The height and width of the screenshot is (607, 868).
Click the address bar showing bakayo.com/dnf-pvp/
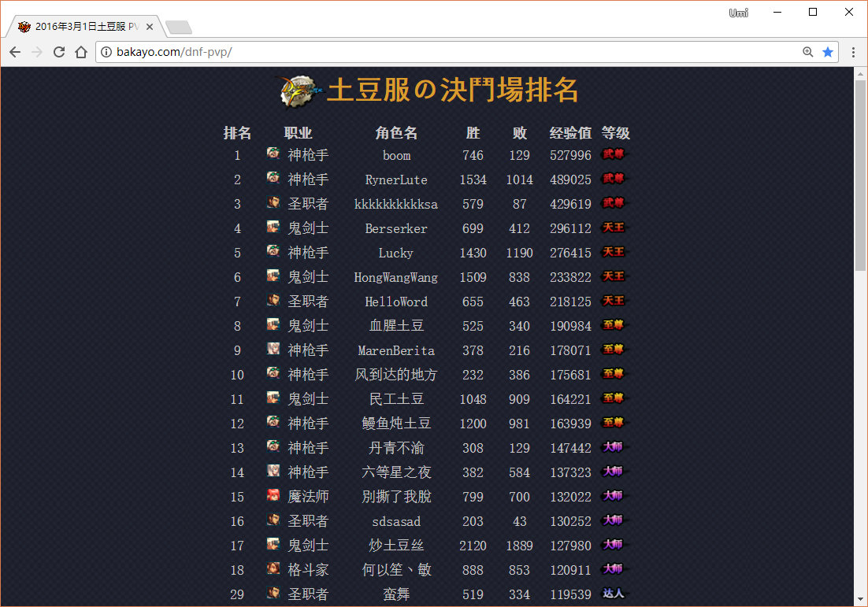(449, 52)
